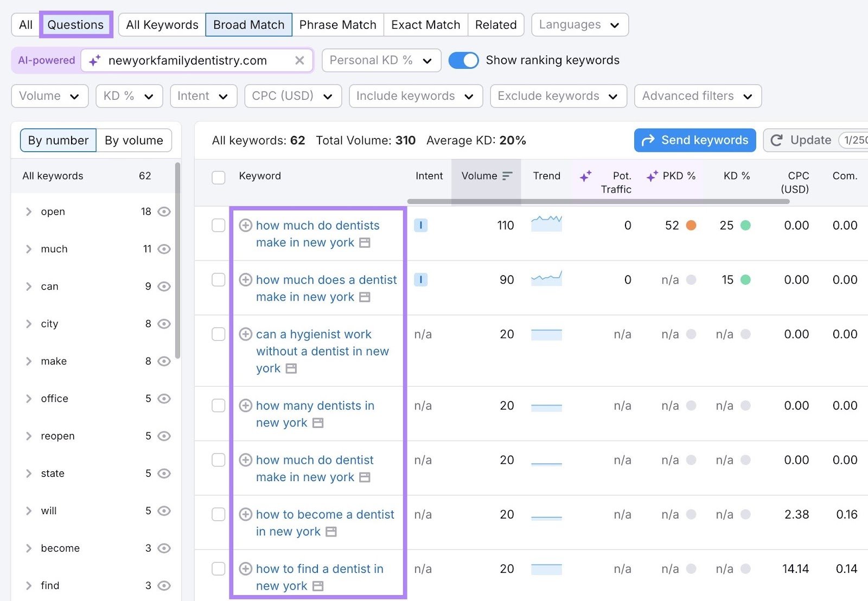Click the plus icon beside "how many dentists in new york"
The width and height of the screenshot is (868, 601).
pyautogui.click(x=246, y=405)
